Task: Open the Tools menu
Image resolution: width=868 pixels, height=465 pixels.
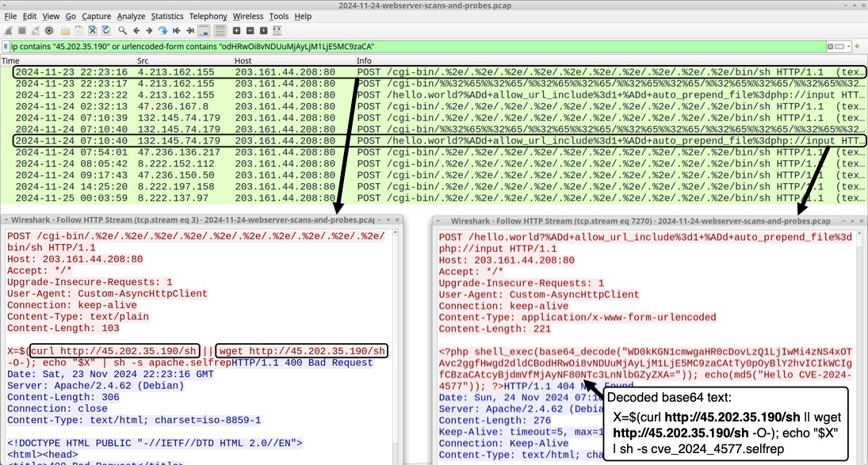Action: click(279, 17)
